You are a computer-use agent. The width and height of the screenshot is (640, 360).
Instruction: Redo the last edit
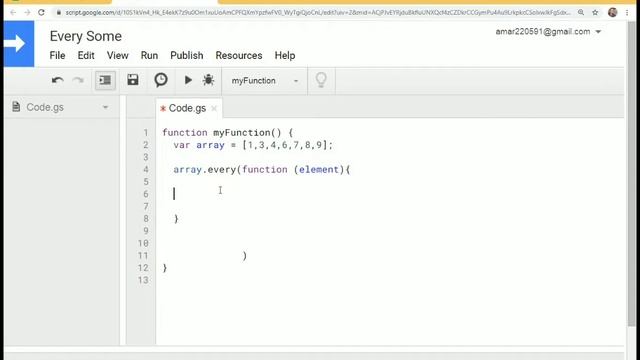point(78,80)
